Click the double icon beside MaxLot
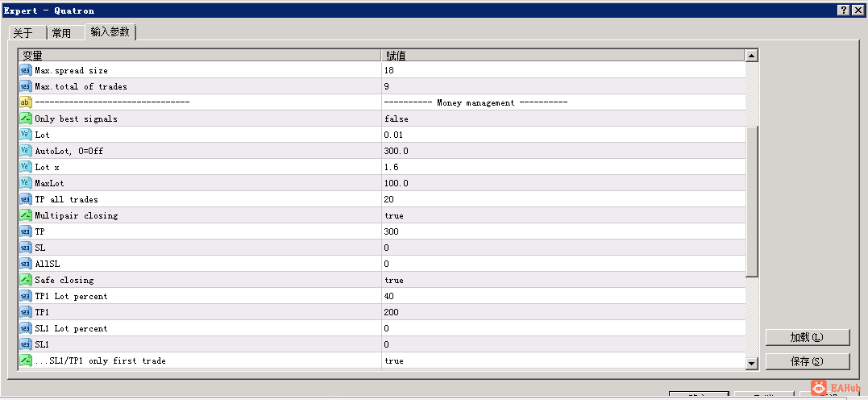Viewport: 868px width, 400px height. pos(26,183)
